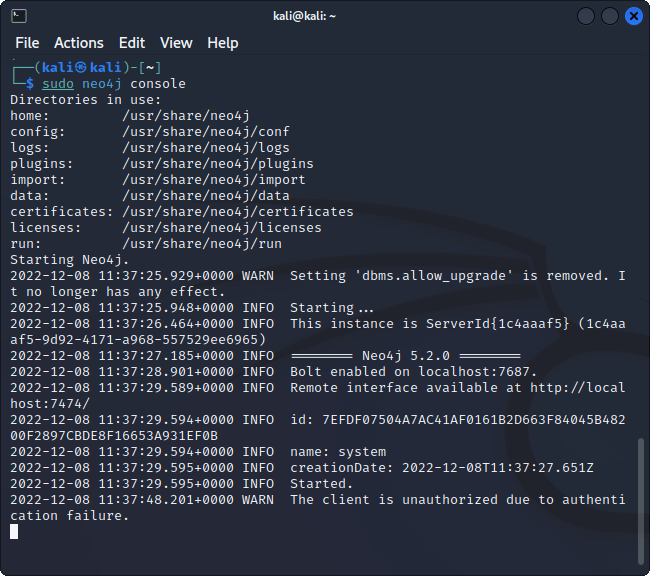Open the View menu
Viewport: 650px width, 576px height.
(x=176, y=43)
